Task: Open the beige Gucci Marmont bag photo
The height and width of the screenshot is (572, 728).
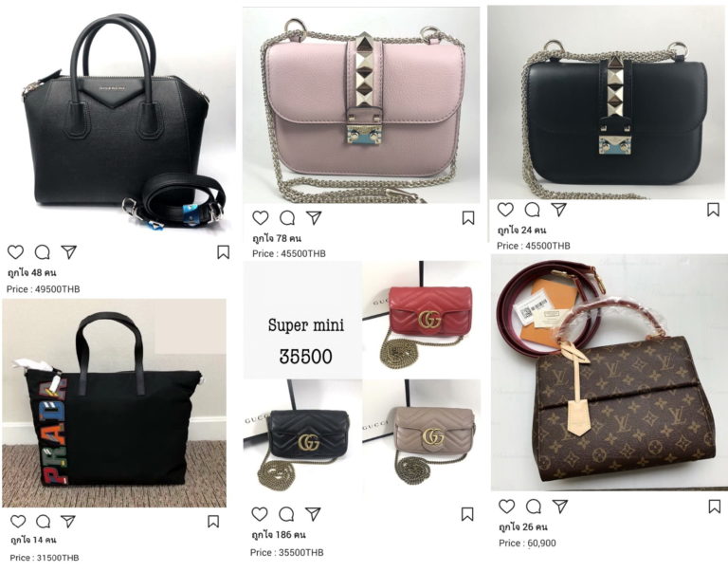Action: tap(422, 439)
